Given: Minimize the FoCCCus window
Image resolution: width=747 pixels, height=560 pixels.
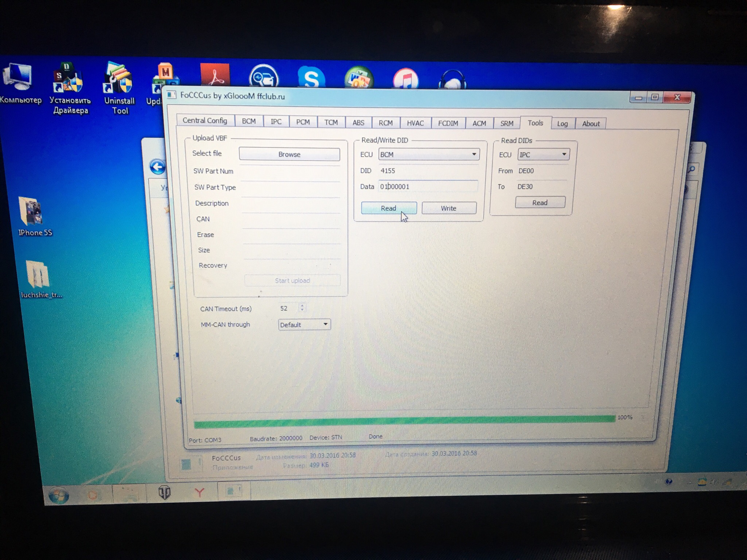Looking at the screenshot, I should coord(638,98).
